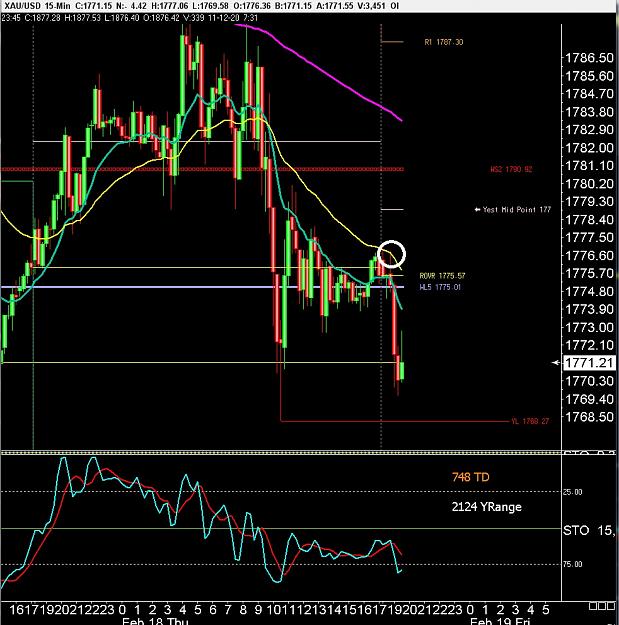
Task: Click the orange 748 TD label
Action: [470, 477]
